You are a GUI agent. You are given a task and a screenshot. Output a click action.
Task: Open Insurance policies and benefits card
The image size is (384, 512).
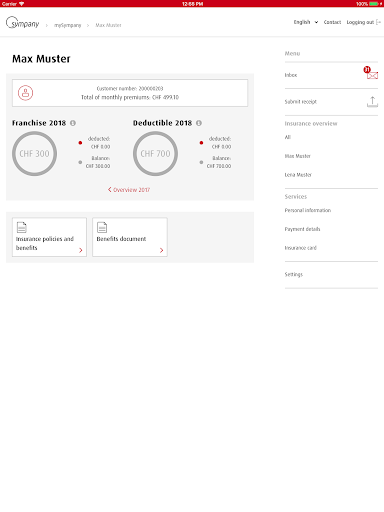click(x=49, y=237)
